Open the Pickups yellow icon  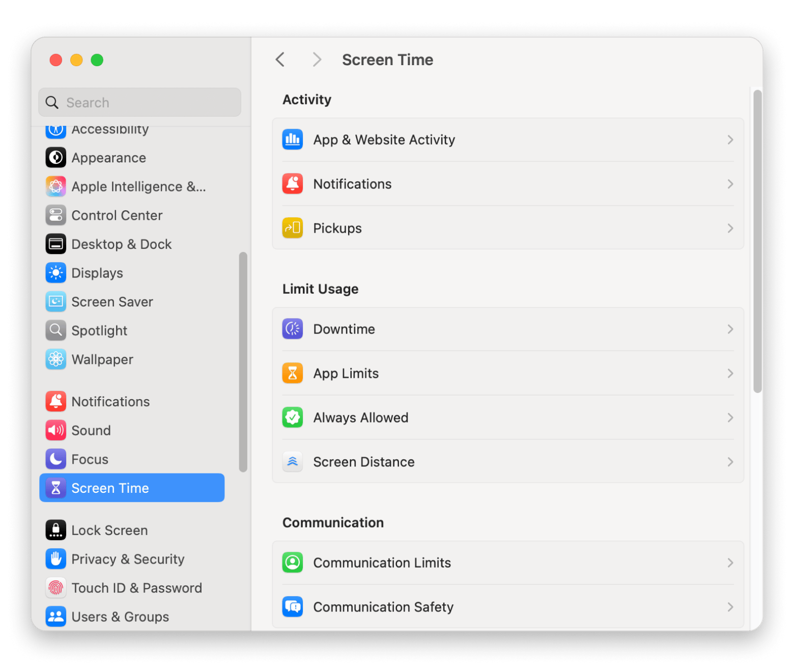(293, 228)
